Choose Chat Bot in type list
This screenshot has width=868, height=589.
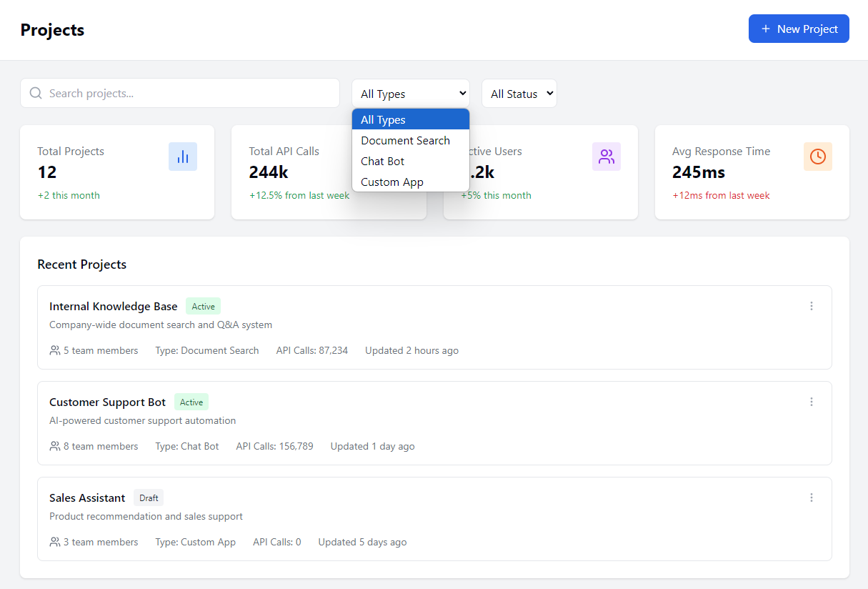383,162
